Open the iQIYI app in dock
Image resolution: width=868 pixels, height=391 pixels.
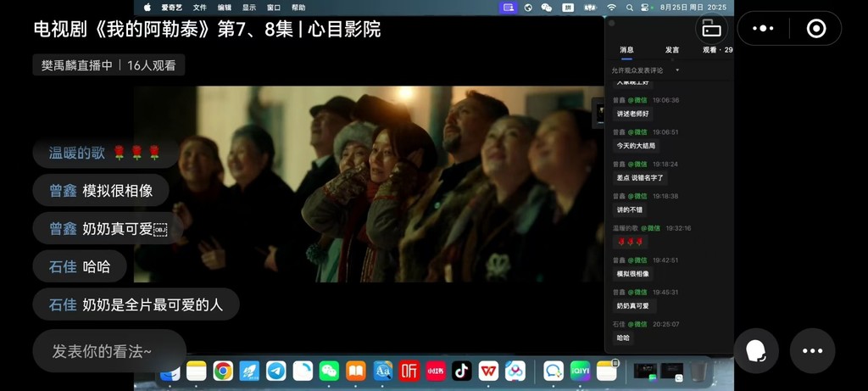pos(580,371)
